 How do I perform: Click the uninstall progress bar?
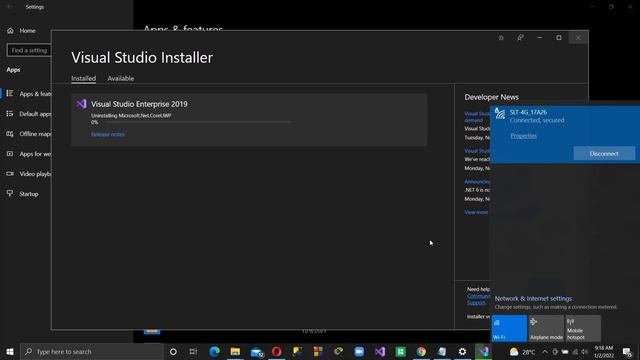[199, 122]
